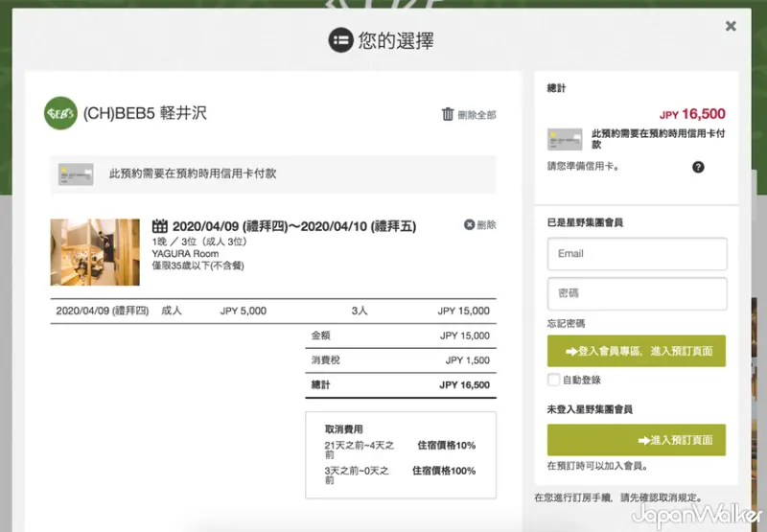Focus the 密碼 password field
767x532 pixels.
(x=637, y=293)
